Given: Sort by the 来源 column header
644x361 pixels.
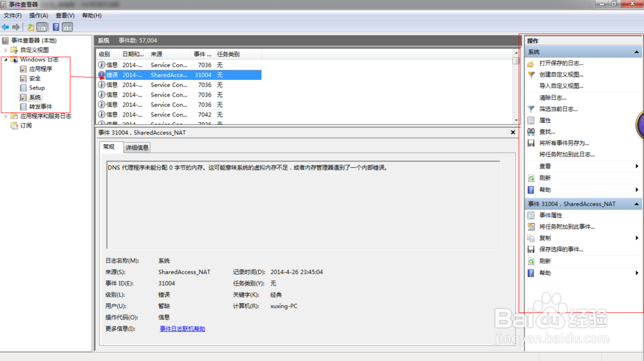Looking at the screenshot, I should point(169,54).
